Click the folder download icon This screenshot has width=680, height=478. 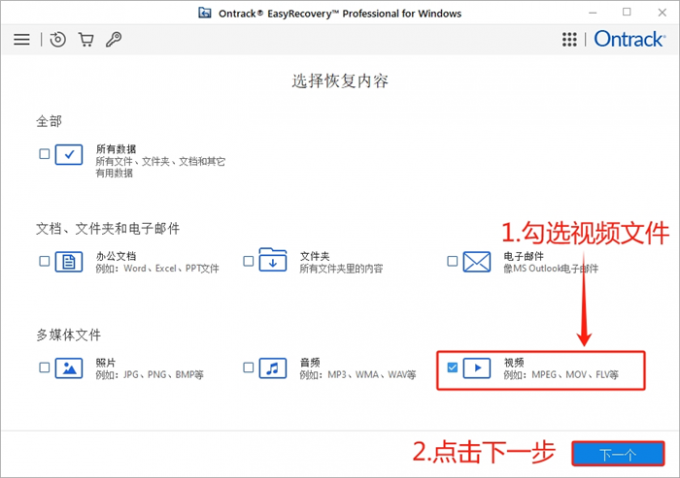pyautogui.click(x=273, y=260)
